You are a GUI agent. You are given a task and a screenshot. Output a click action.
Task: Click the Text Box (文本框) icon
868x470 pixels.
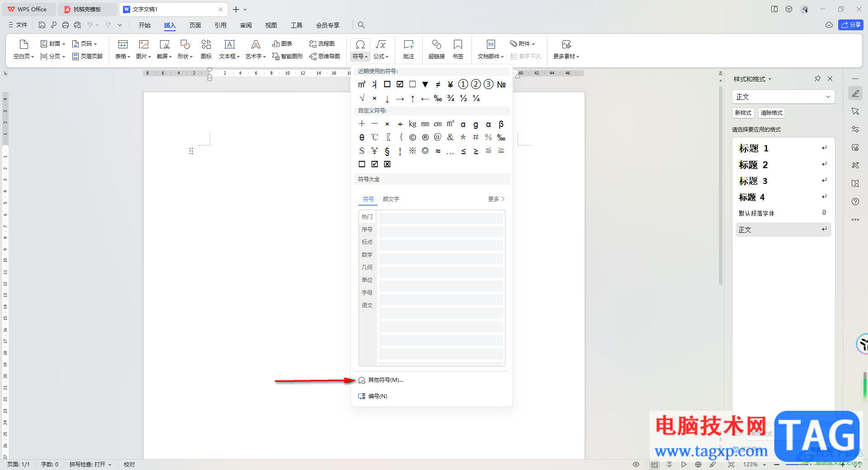click(229, 50)
